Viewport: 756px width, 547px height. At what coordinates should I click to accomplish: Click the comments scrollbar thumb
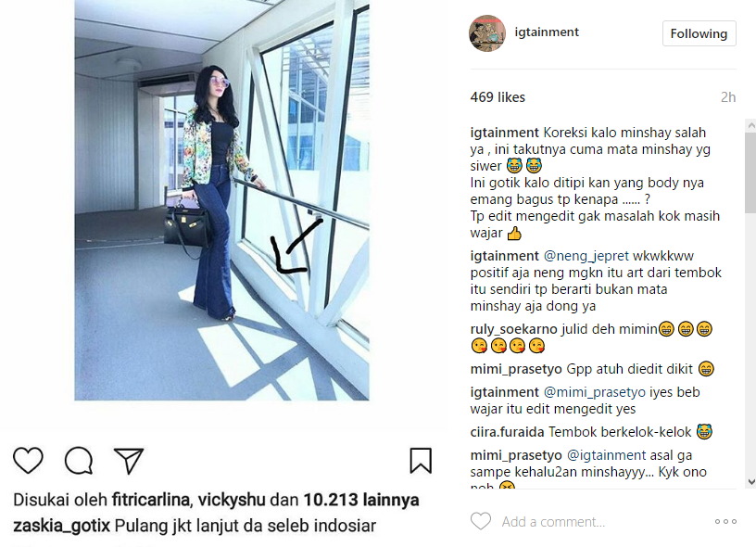point(750,172)
